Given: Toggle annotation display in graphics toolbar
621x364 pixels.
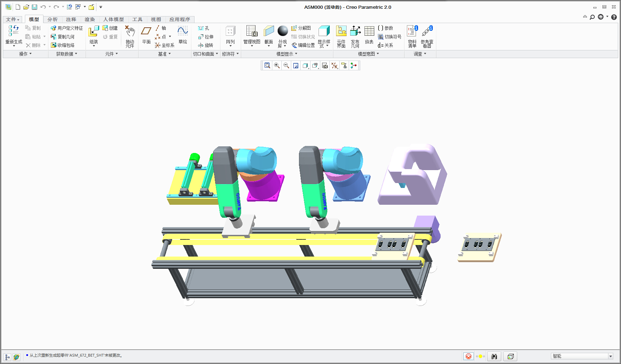Looking at the screenshot, I should 314,65.
